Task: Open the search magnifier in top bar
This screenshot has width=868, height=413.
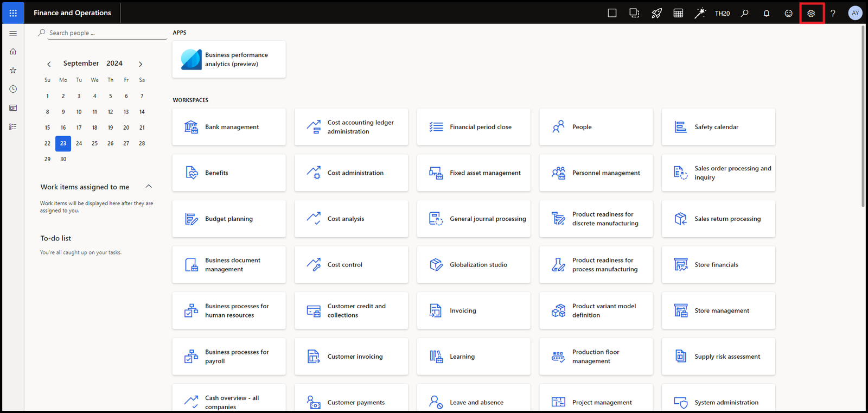Action: pos(745,13)
